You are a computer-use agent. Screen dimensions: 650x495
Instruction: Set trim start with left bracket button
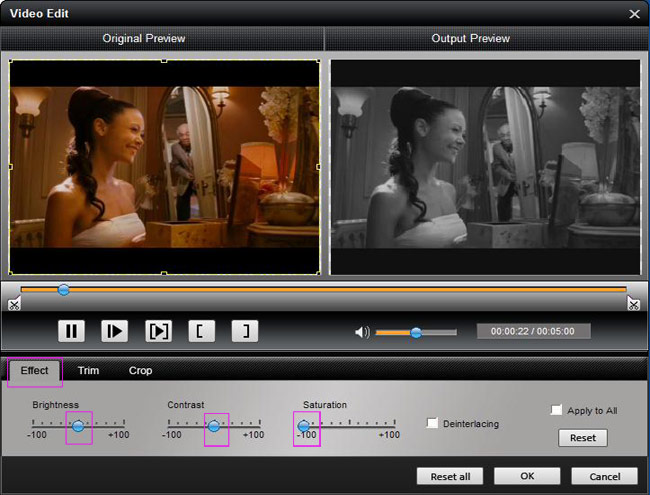point(201,331)
